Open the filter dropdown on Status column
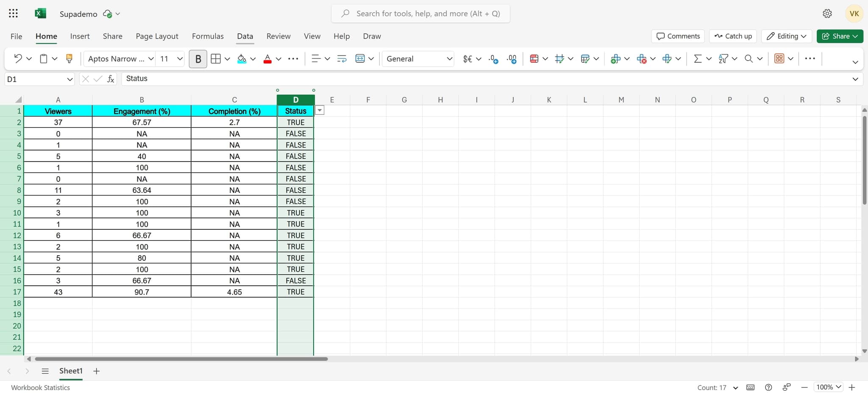The image size is (868, 393). click(320, 110)
